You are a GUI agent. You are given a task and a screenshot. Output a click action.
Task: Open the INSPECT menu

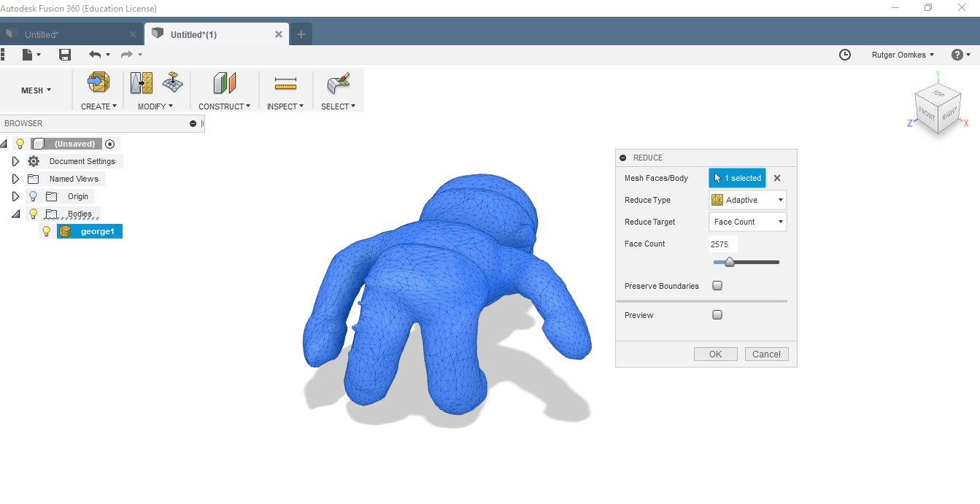point(285,106)
